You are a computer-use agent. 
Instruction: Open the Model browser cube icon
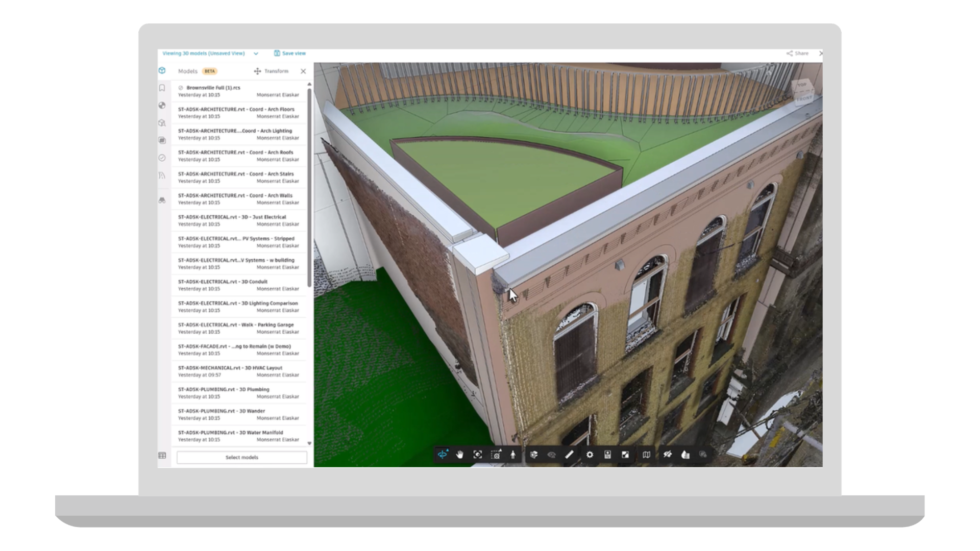pyautogui.click(x=534, y=455)
